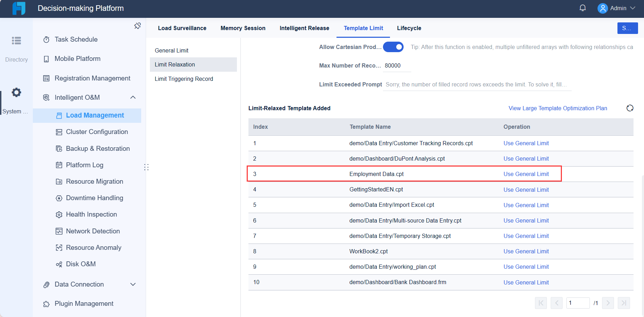The width and height of the screenshot is (644, 317).
Task: Click View Large Template Optimization Plan
Action: click(x=558, y=108)
